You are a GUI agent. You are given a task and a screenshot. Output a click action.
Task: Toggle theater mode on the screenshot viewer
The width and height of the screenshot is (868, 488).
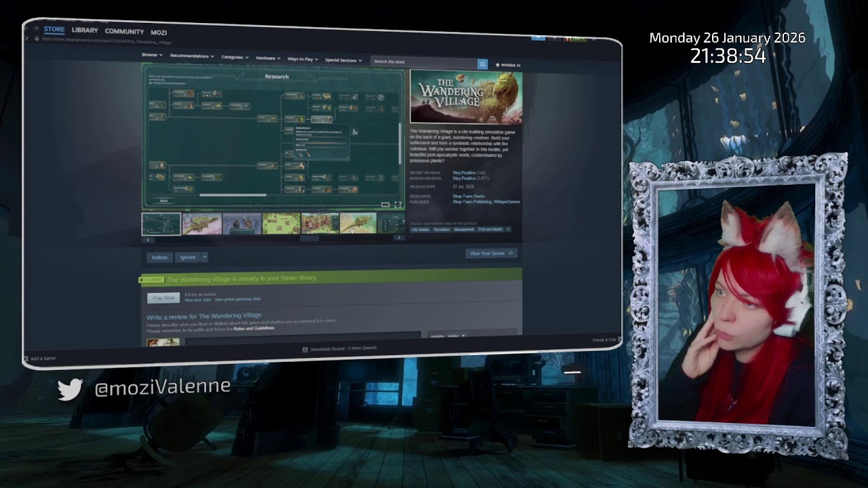click(x=385, y=205)
